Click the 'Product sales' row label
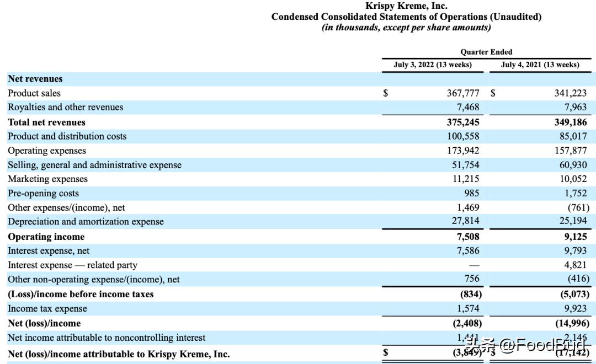The image size is (596, 364). tap(34, 93)
